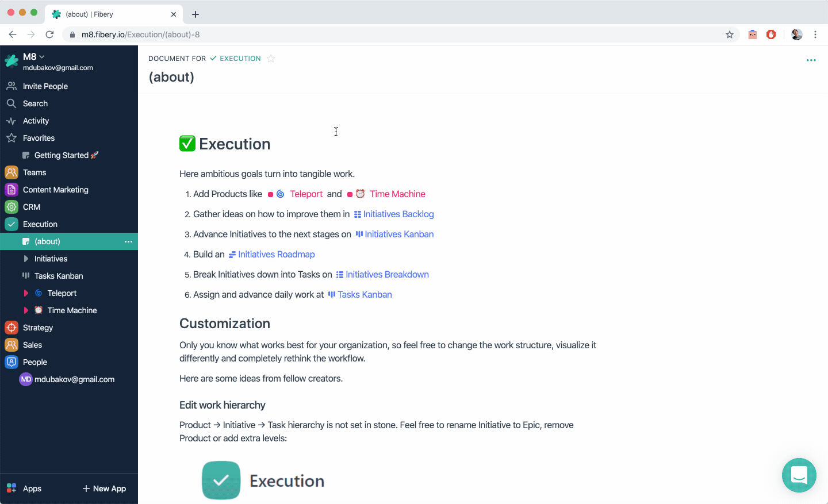Click Invite People in the sidebar
The width and height of the screenshot is (828, 504).
click(44, 86)
